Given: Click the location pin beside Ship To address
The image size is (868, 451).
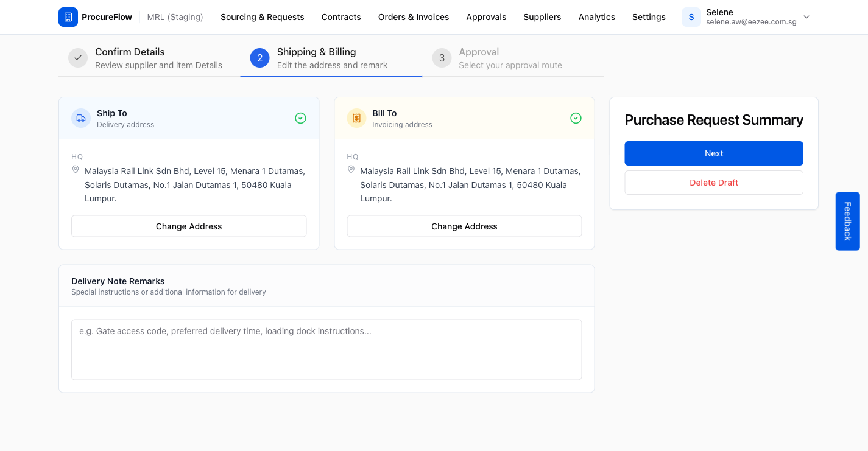Looking at the screenshot, I should coord(76,169).
